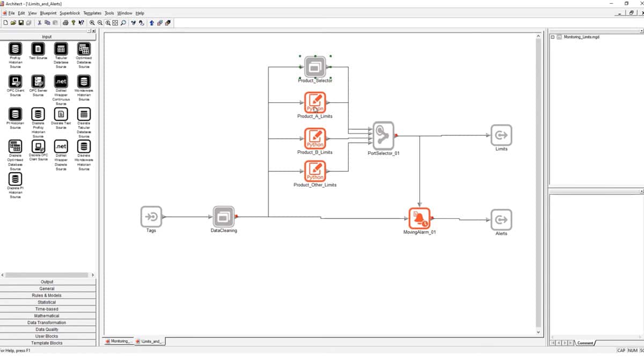Click the Print toolbar icon
644x362 pixels.
click(65, 23)
